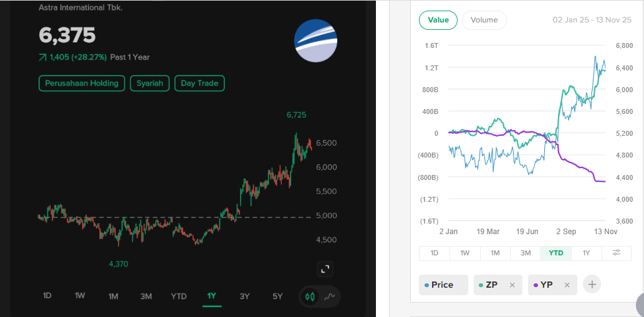Remove the YP series chip
Screen dimensions: 644x317
(x=567, y=285)
